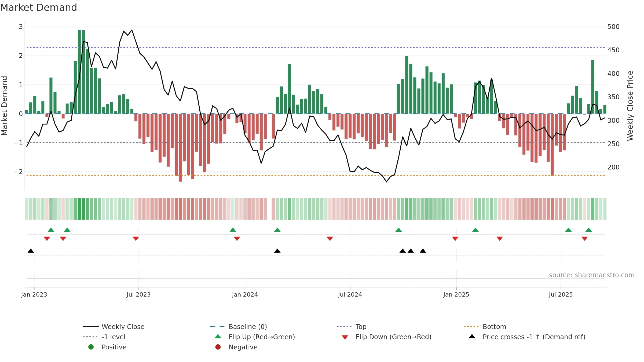The image size is (644, 362).
Task: Toggle Positive legend entry
Action: (107, 347)
